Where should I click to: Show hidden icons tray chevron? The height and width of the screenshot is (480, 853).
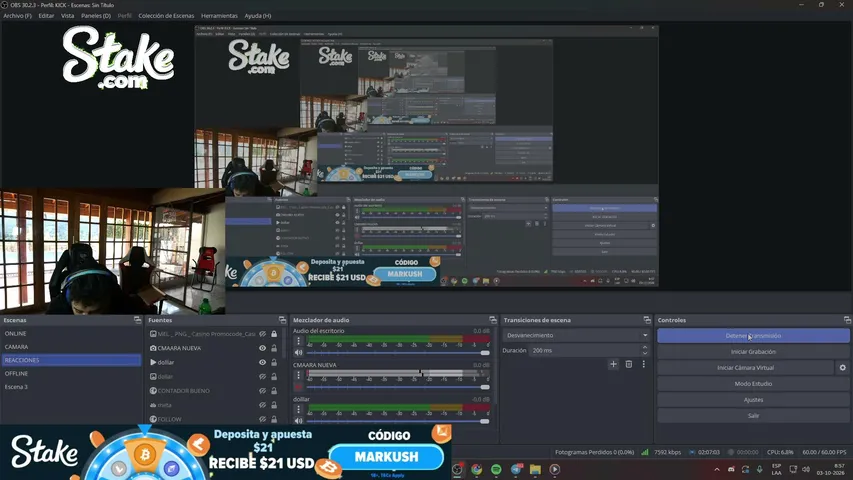(717, 469)
